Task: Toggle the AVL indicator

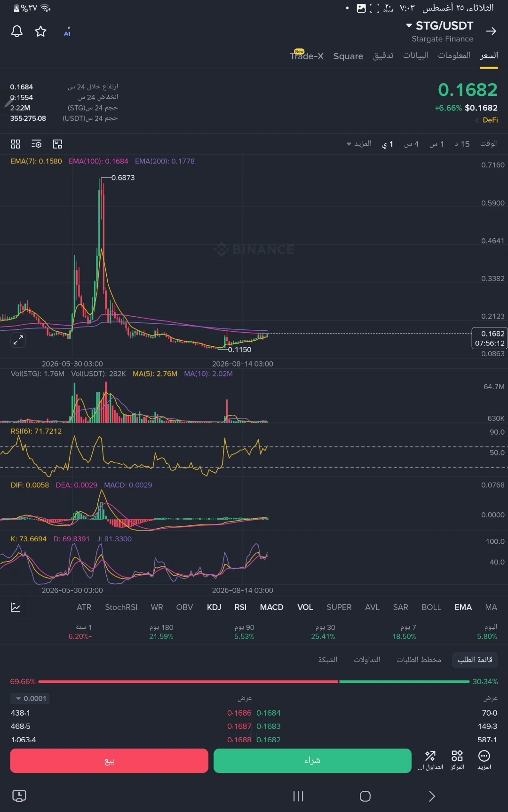Action: click(x=372, y=607)
